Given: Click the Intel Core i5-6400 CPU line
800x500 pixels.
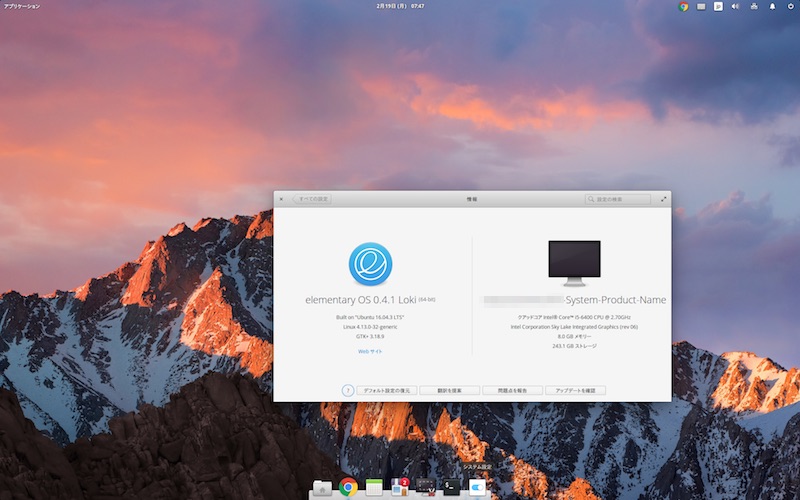Looking at the screenshot, I should (574, 317).
